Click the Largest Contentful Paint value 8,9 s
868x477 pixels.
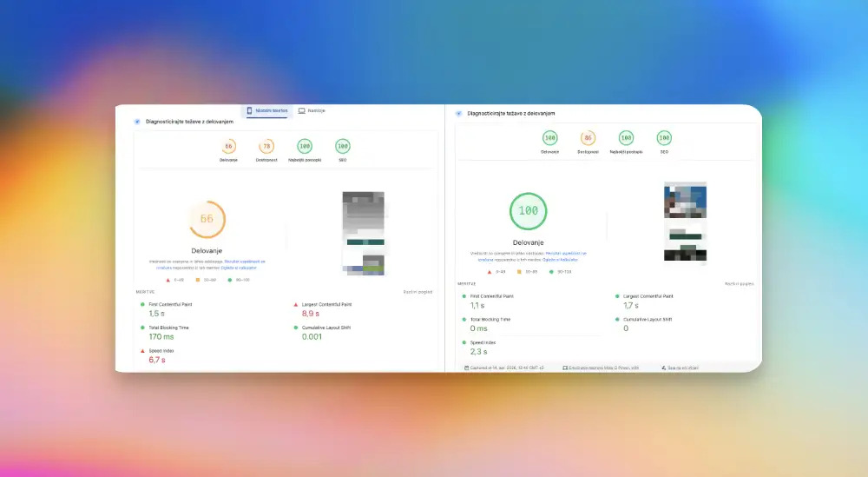311,314
